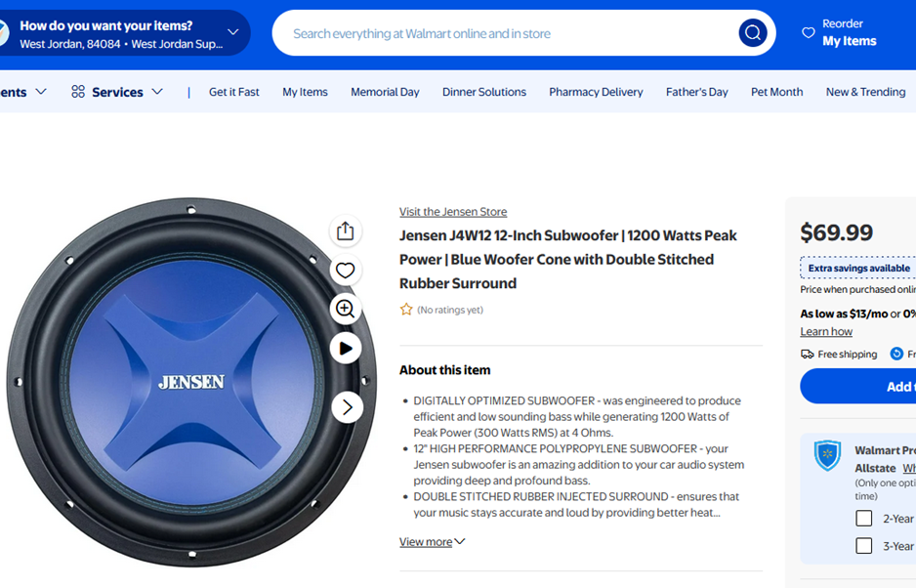Check the 3-Year protection plan box

point(863,546)
